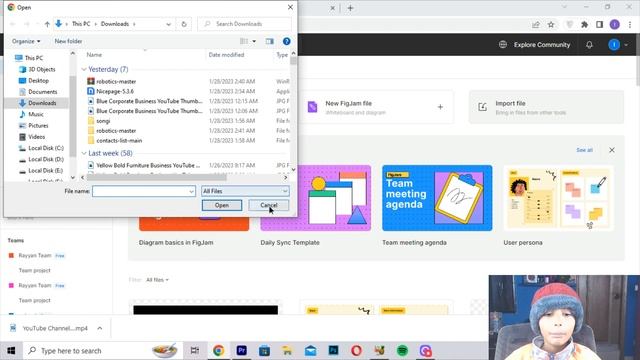Open Spotify from the taskbar

point(402,351)
